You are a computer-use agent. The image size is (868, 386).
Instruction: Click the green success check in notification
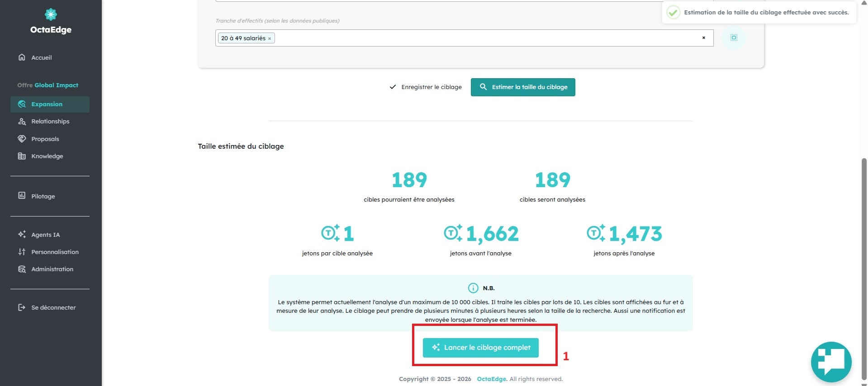tap(673, 12)
